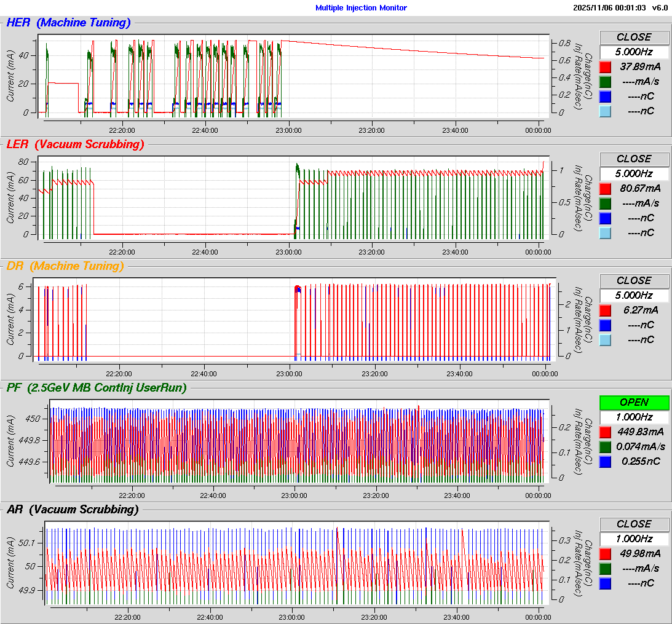Click the LER light blue legend swatch
The width and height of the screenshot is (672, 624).
605,232
